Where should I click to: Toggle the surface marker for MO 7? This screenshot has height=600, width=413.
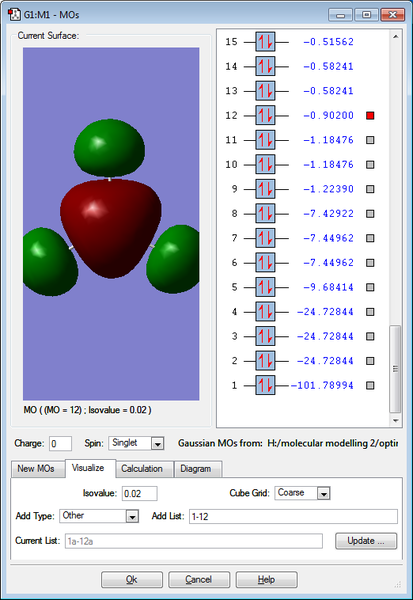click(x=370, y=238)
